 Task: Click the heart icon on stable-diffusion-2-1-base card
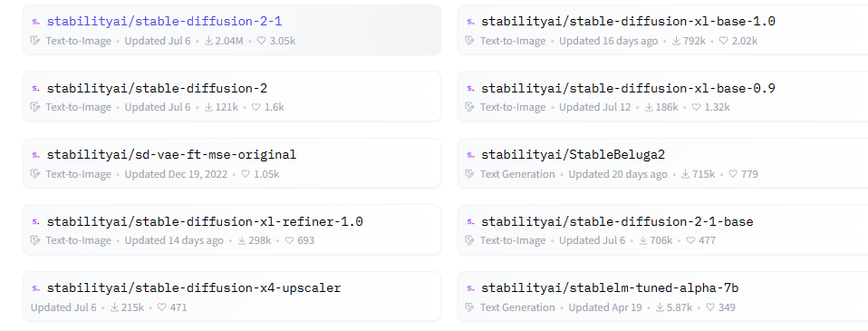click(x=690, y=240)
